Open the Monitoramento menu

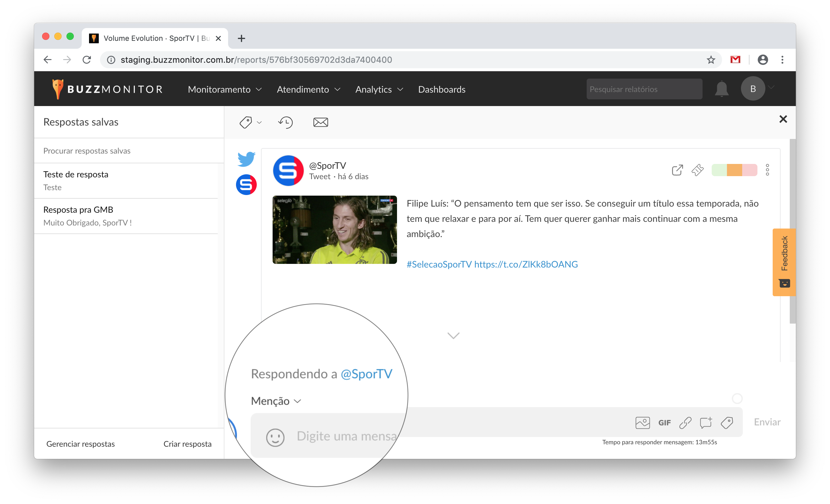(225, 89)
